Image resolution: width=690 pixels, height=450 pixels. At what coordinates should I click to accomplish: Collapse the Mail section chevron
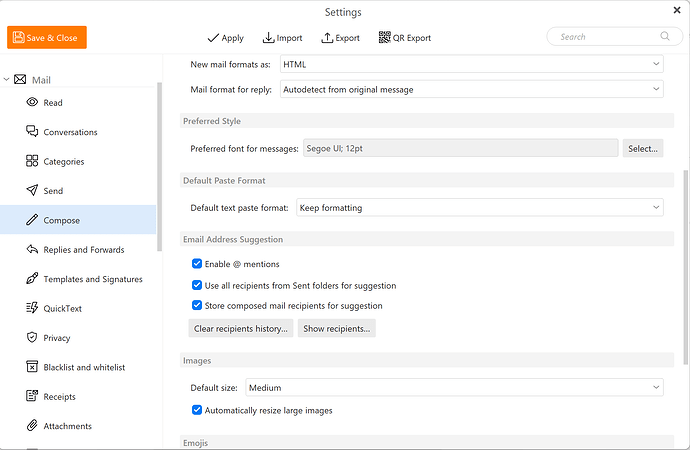tap(7, 80)
